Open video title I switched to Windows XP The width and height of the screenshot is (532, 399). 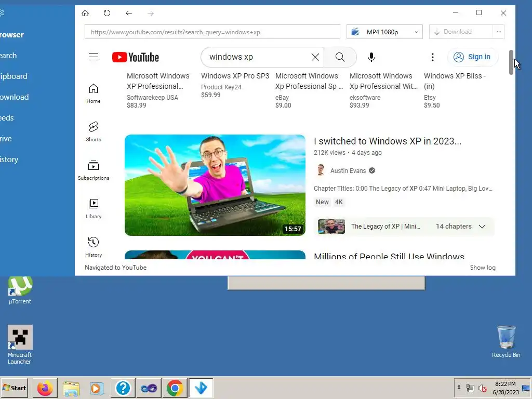(x=388, y=141)
